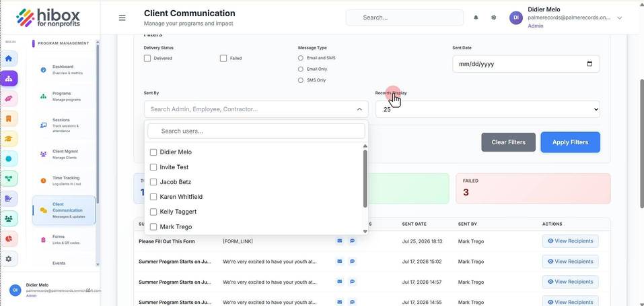The image size is (644, 306).
Task: Open the green connected-nodes icon in the rail
Action: (x=9, y=179)
